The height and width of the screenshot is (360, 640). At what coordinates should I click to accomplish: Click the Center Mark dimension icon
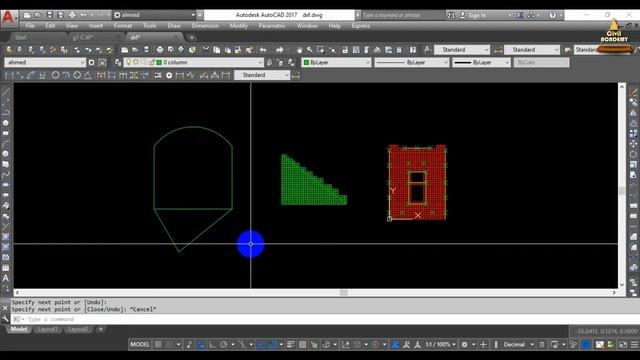point(169,76)
